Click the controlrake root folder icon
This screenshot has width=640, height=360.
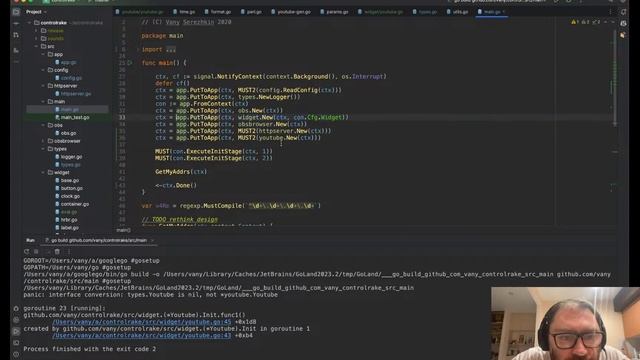tap(37, 23)
